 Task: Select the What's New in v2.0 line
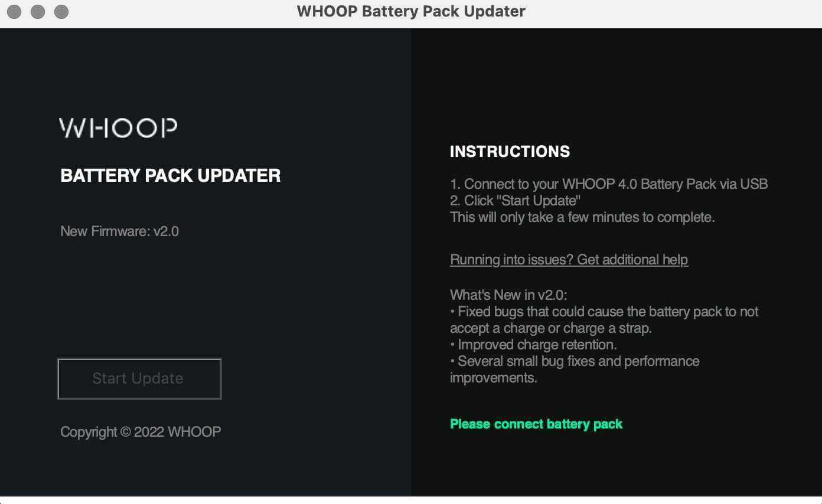[x=508, y=294]
